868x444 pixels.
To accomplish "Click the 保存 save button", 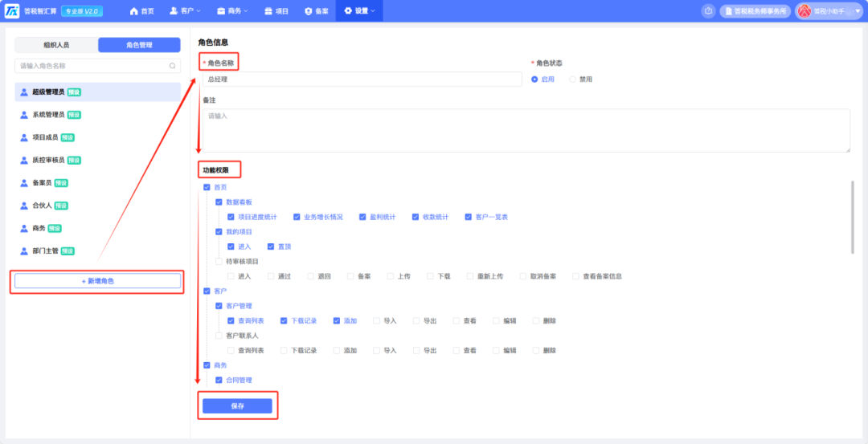I will click(237, 405).
